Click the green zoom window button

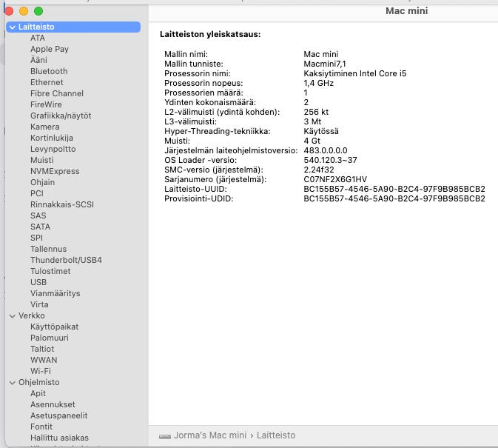click(38, 11)
